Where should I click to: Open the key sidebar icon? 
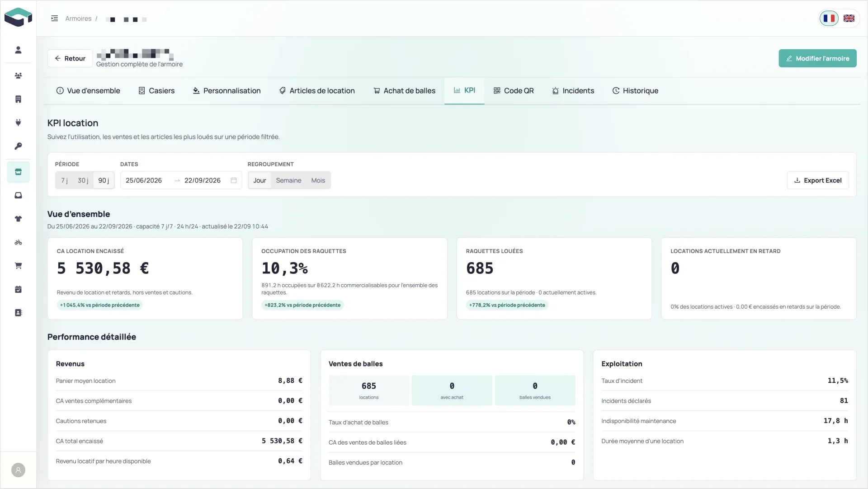18,146
